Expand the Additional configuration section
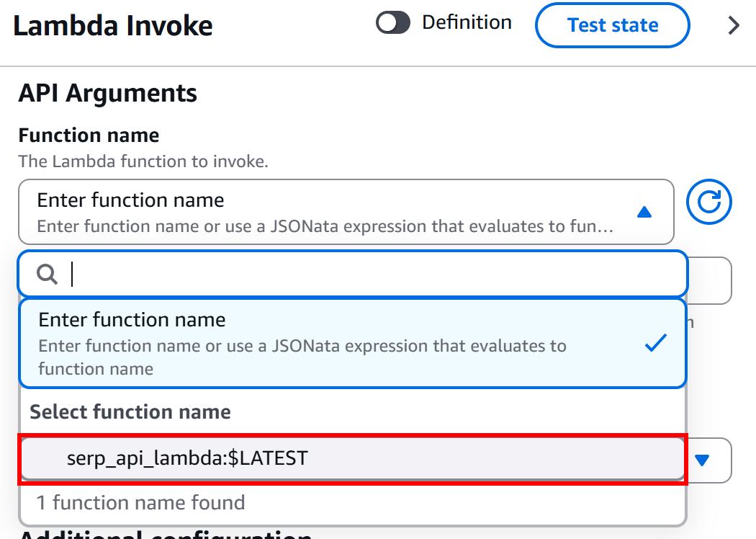Viewport: 756px width, 539px height. point(166,535)
